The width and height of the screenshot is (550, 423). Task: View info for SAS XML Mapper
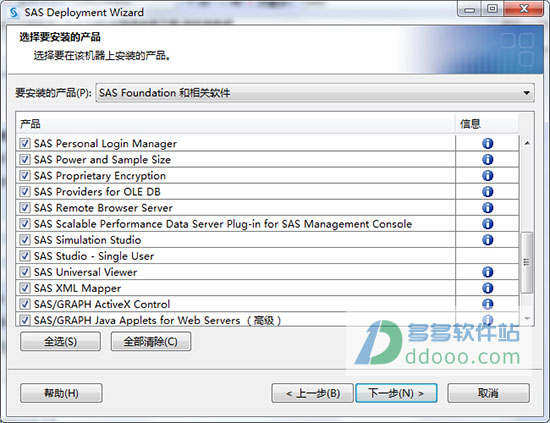488,288
